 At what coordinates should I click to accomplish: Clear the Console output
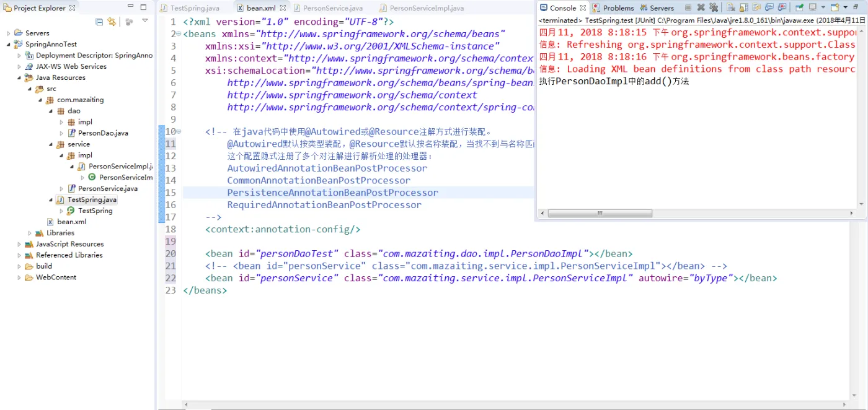point(731,7)
